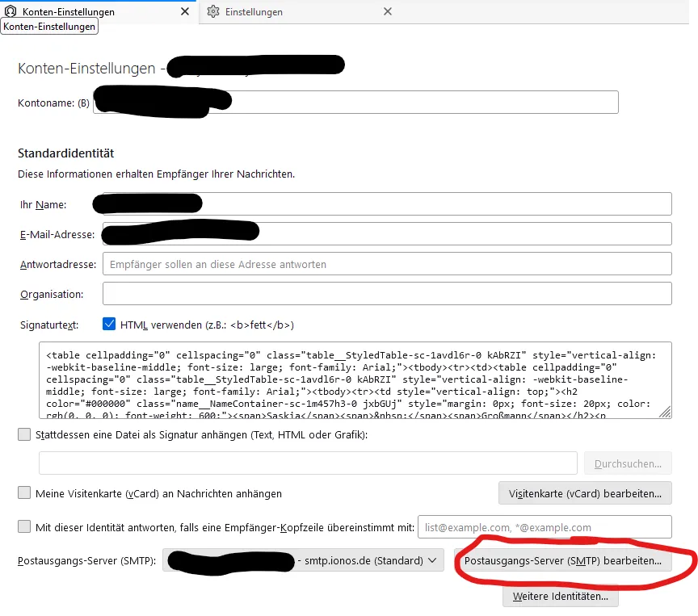Check Meine Visitenkarte (vCard) anhängen option
The height and width of the screenshot is (616, 698).
[24, 492]
